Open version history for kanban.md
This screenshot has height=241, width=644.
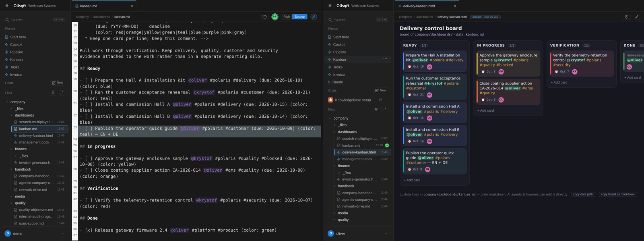[265, 17]
